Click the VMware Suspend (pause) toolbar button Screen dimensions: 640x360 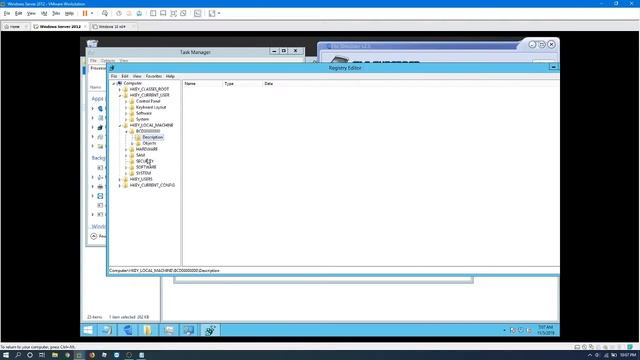click(85, 13)
